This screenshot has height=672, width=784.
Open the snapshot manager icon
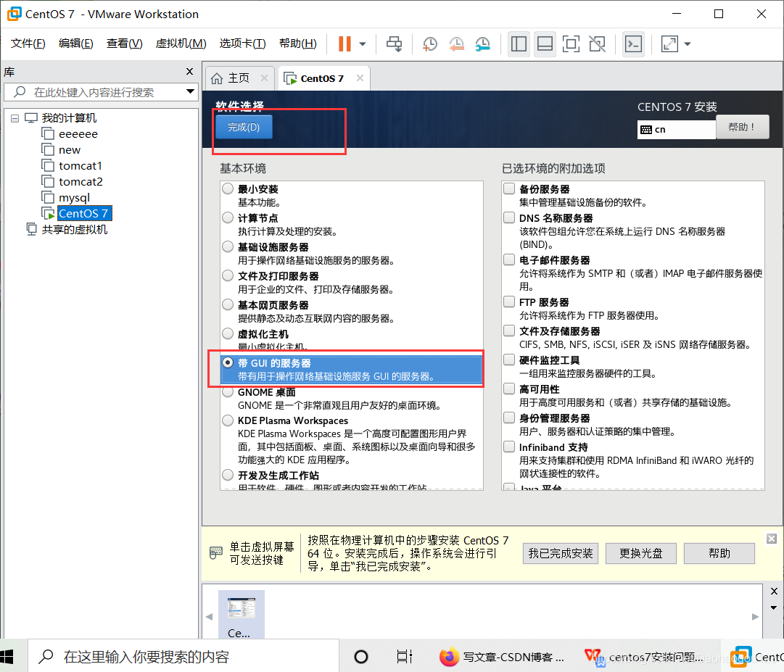click(482, 44)
